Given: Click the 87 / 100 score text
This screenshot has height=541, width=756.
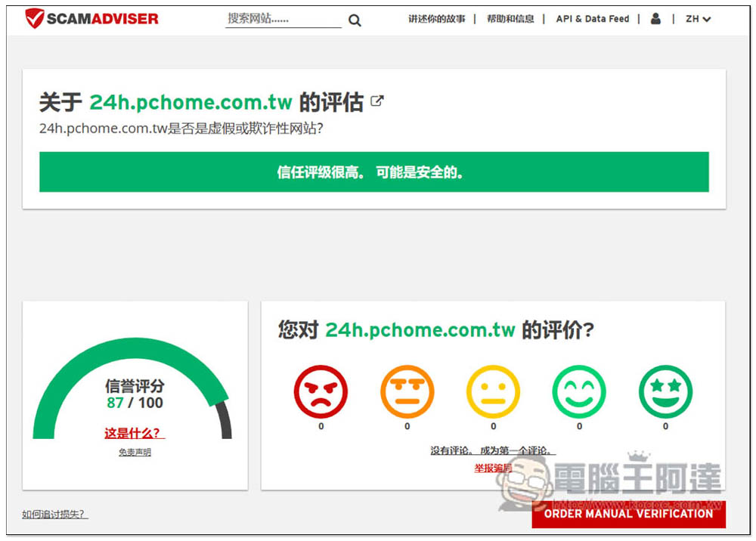Looking at the screenshot, I should [x=135, y=403].
